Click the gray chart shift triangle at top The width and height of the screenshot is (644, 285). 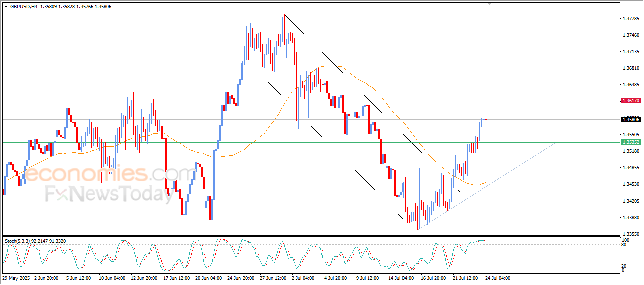(x=489, y=4)
